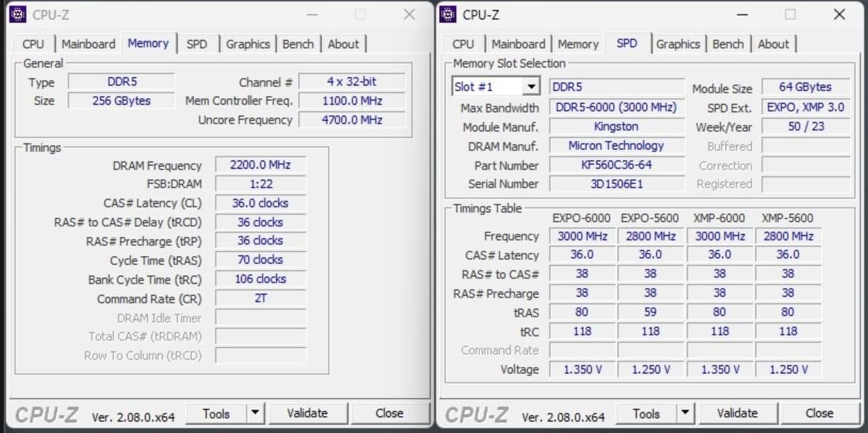Click the DRAM Frequency value field

tap(260, 165)
